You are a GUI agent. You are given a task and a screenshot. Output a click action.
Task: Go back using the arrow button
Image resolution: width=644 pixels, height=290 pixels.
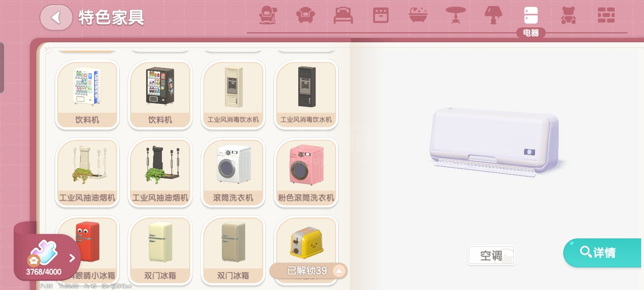(56, 17)
